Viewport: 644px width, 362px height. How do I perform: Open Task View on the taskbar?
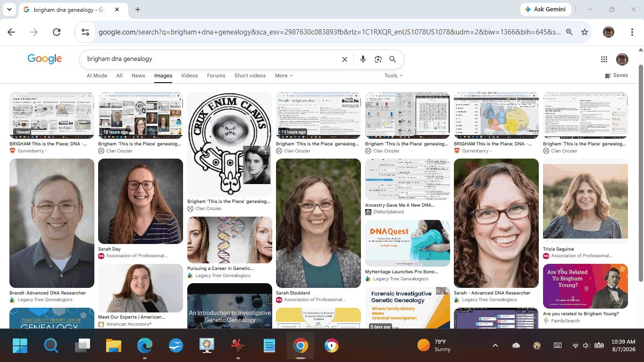[83, 346]
